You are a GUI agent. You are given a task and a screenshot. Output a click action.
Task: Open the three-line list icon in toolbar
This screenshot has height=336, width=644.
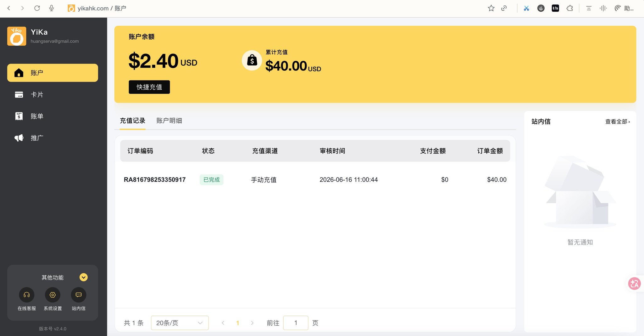coord(589,8)
